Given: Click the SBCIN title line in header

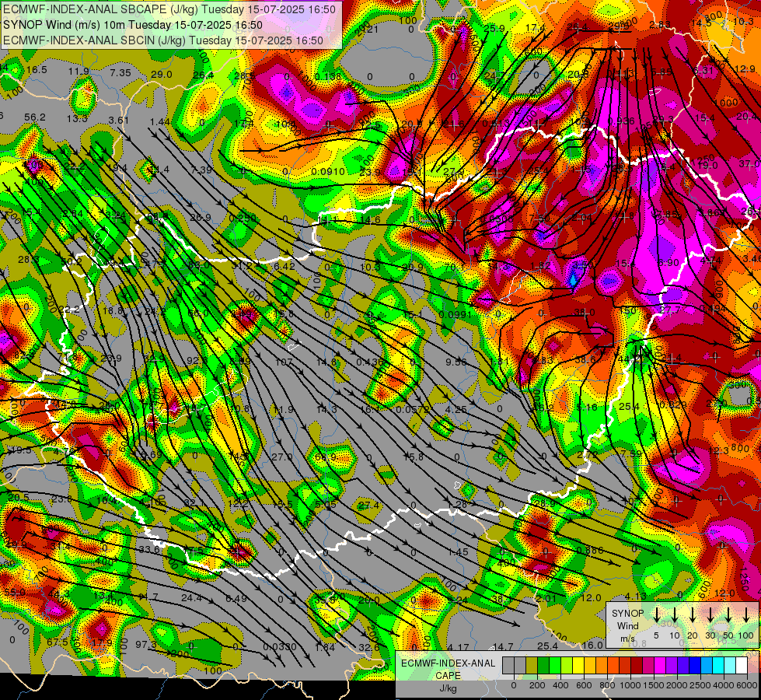Looking at the screenshot, I should [x=163, y=40].
